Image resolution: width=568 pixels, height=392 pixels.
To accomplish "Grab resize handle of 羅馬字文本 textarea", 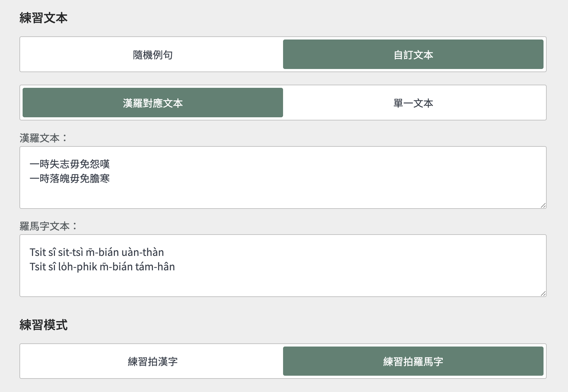I will [543, 294].
